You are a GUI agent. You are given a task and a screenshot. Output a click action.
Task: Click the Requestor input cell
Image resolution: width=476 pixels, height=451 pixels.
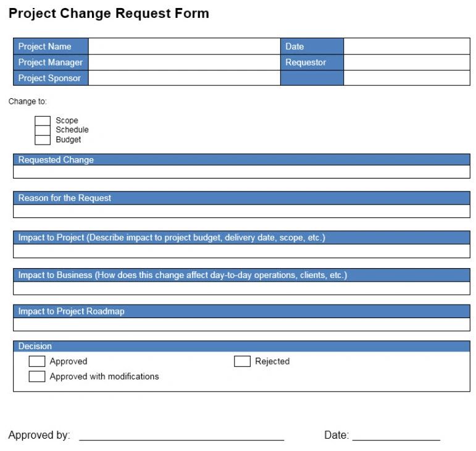point(407,62)
